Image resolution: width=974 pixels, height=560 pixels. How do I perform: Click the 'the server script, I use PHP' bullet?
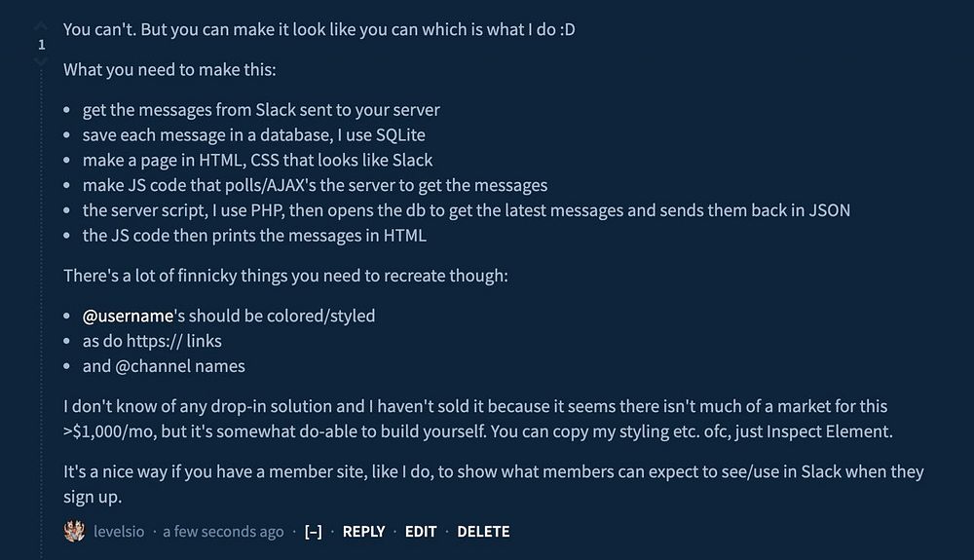tap(467, 210)
